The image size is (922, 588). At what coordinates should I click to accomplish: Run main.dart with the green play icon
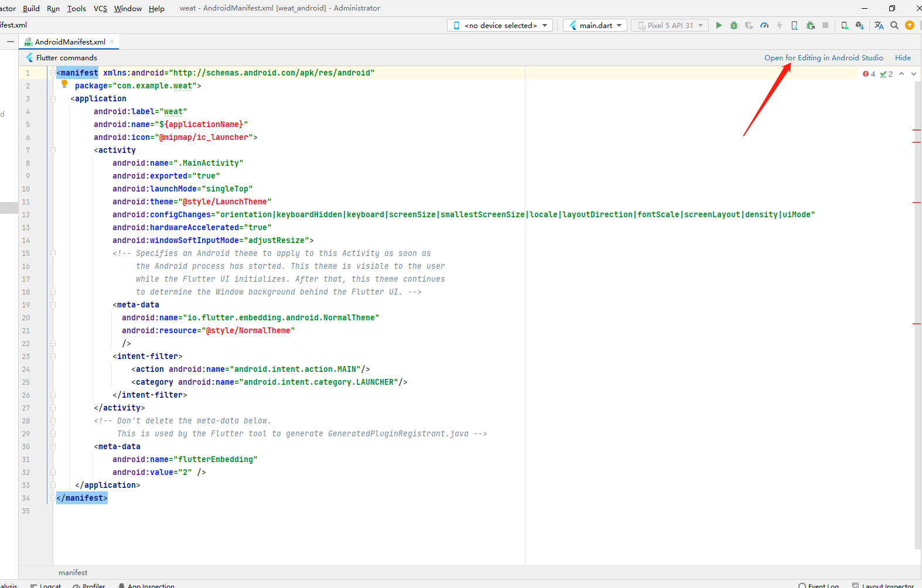719,25
